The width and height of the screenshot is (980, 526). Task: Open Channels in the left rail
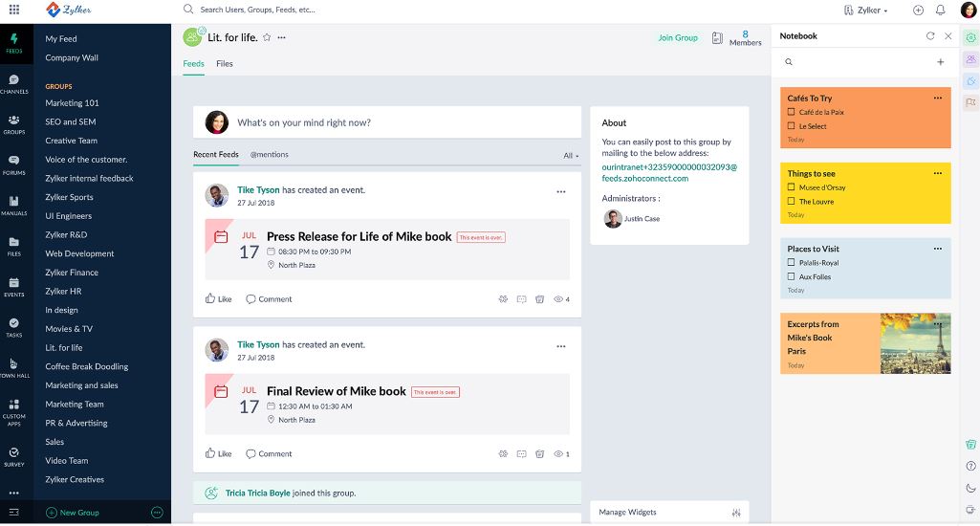13,84
